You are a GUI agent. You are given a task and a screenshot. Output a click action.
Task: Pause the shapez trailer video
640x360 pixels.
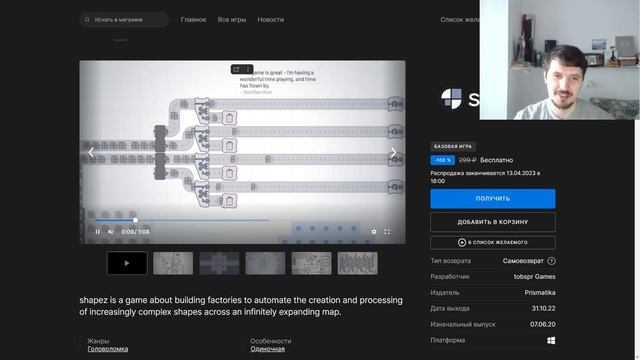pos(98,232)
